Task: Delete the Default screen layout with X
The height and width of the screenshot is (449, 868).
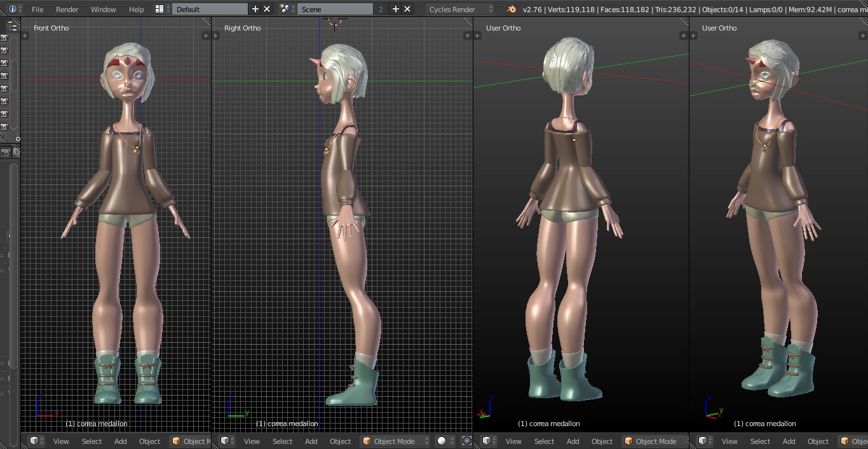Action: [x=267, y=9]
